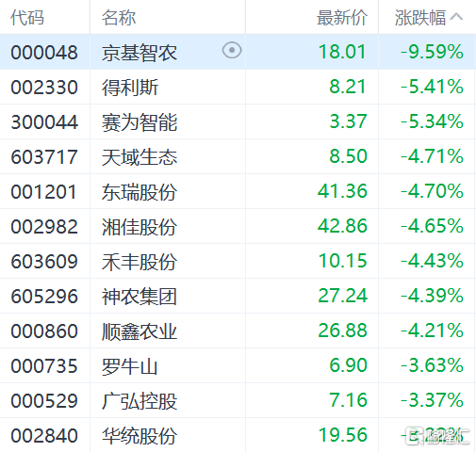Image resolution: width=476 pixels, height=452 pixels.
Task: Click price 8.50
Action: (348, 156)
